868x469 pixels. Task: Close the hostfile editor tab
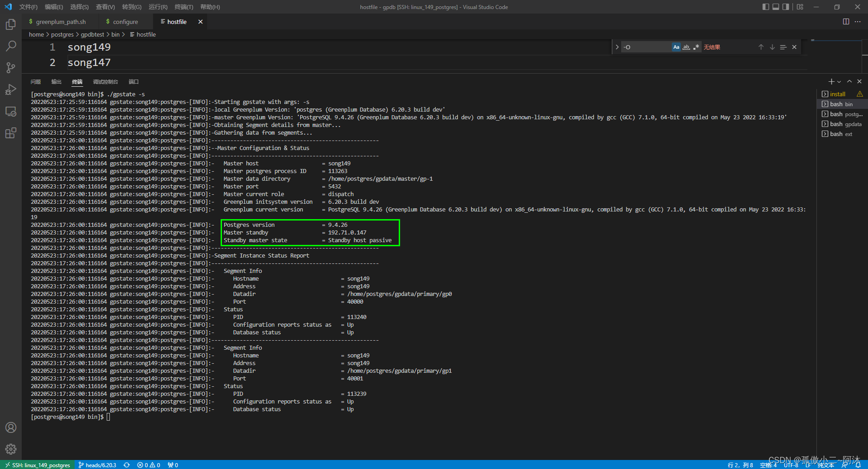(x=200, y=22)
